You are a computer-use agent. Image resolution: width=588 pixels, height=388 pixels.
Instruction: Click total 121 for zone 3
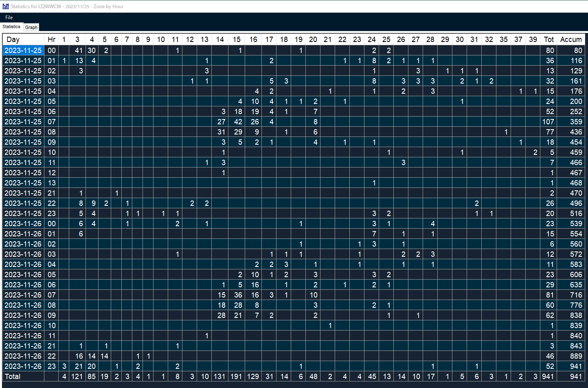(x=77, y=377)
